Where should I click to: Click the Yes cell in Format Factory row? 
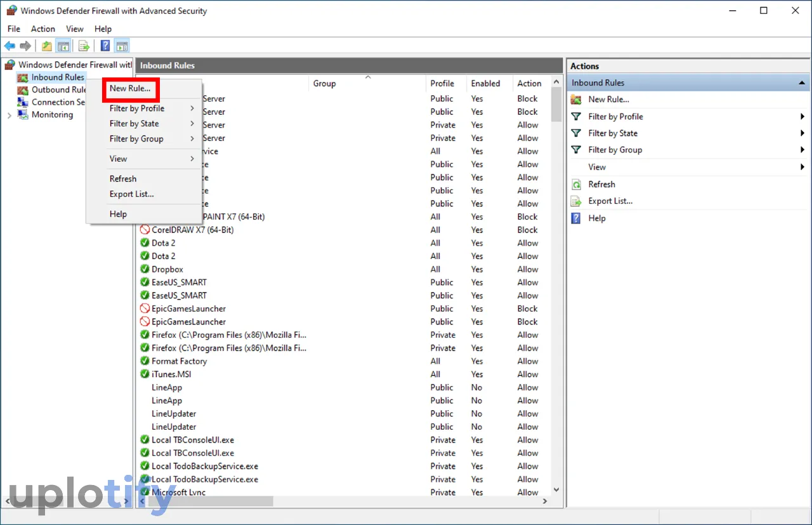coord(477,361)
